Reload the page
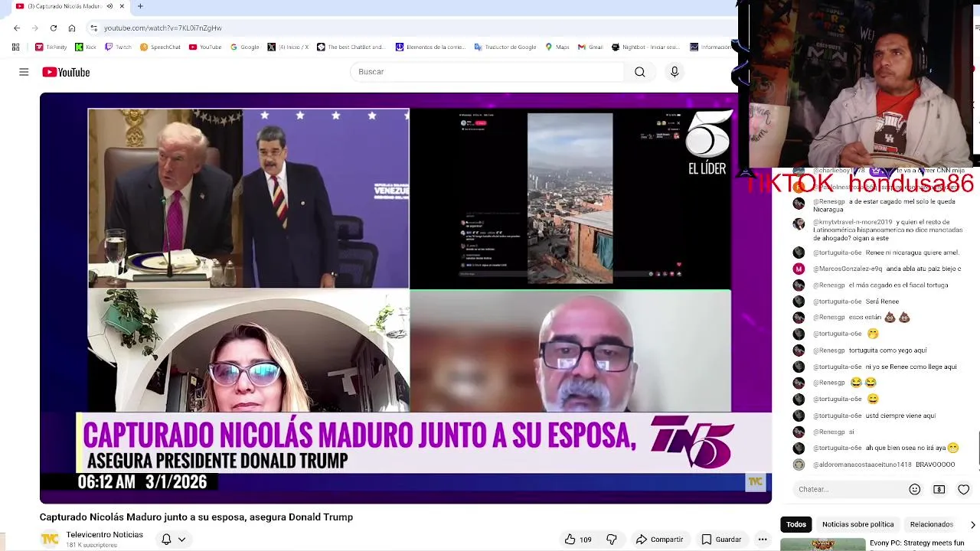Image resolution: width=980 pixels, height=551 pixels. coord(54,28)
